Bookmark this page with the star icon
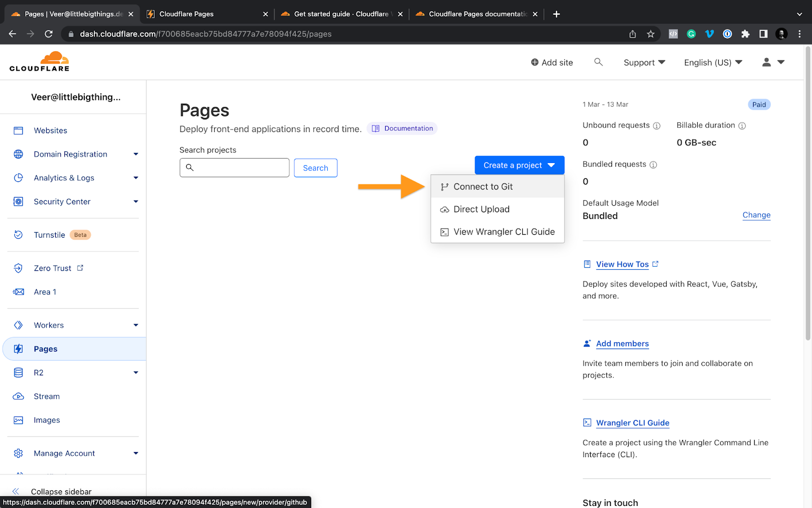Viewport: 812px width, 508px height. [x=651, y=34]
